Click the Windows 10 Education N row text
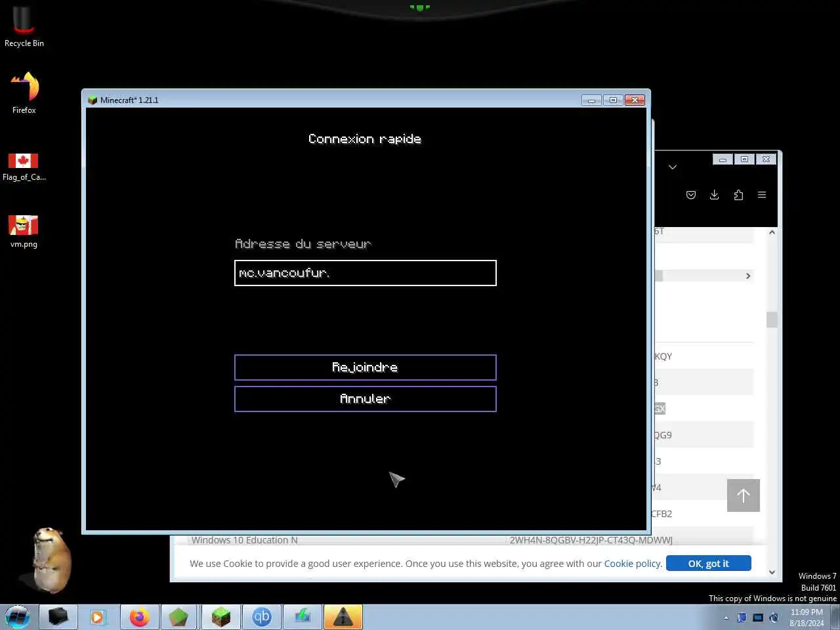Viewport: 840px width, 630px height. point(244,540)
